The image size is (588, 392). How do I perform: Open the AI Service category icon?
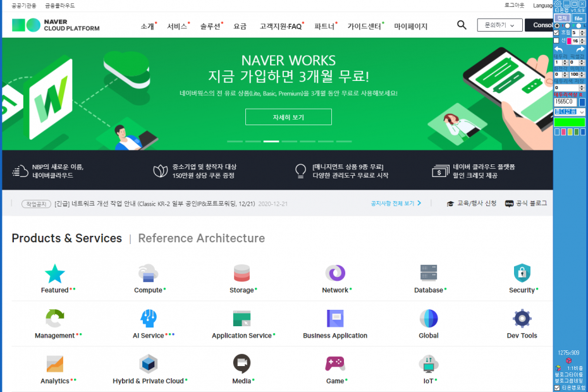(x=148, y=319)
